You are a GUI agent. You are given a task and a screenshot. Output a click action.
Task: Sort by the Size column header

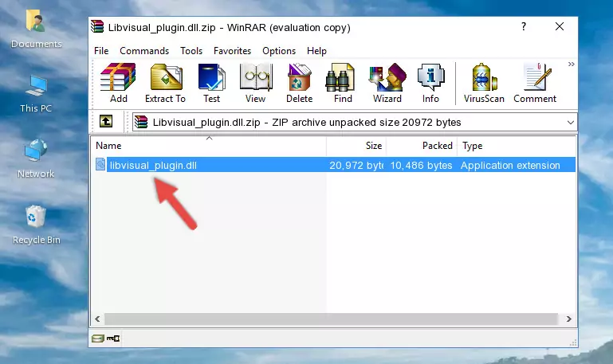point(356,146)
